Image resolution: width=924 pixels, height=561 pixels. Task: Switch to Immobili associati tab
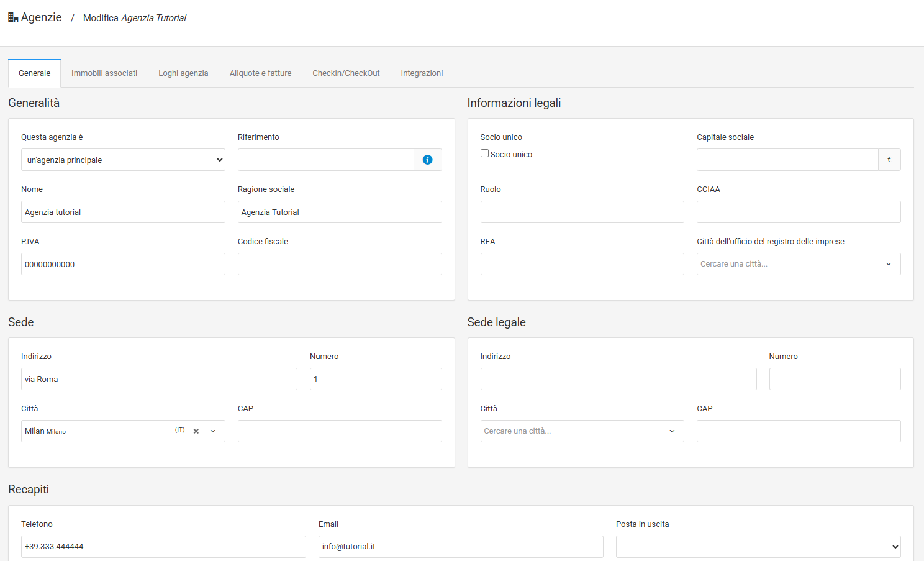pos(104,73)
